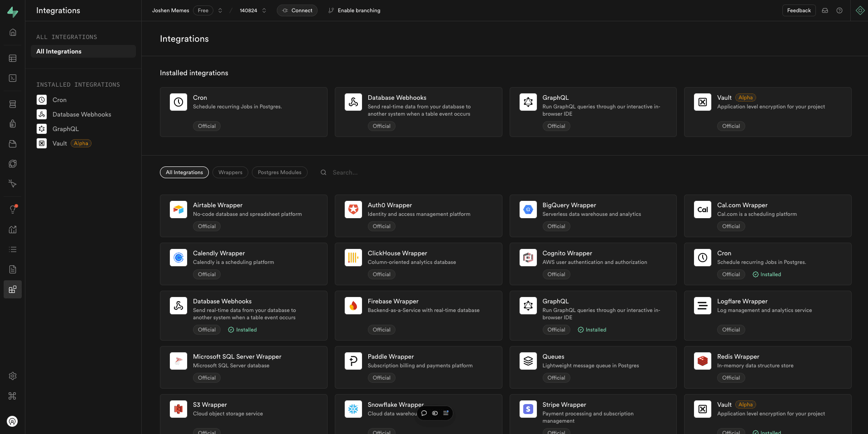Click the Redis Wrapper logo icon
This screenshot has height=434, width=868.
tap(703, 361)
